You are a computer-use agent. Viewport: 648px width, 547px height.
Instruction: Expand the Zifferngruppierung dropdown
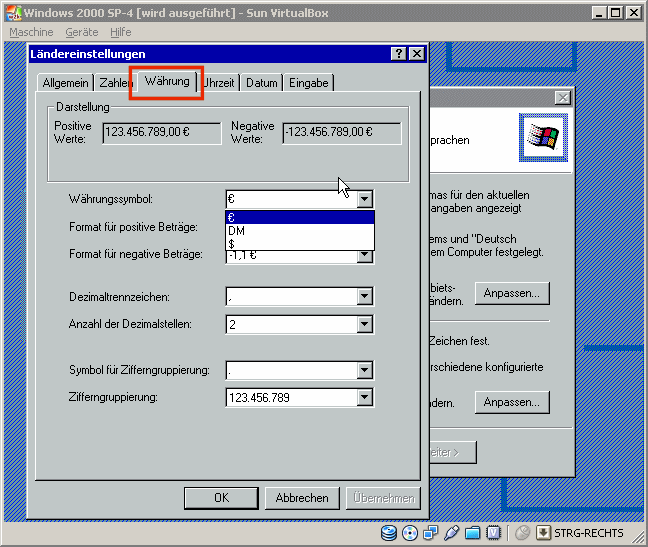(365, 398)
